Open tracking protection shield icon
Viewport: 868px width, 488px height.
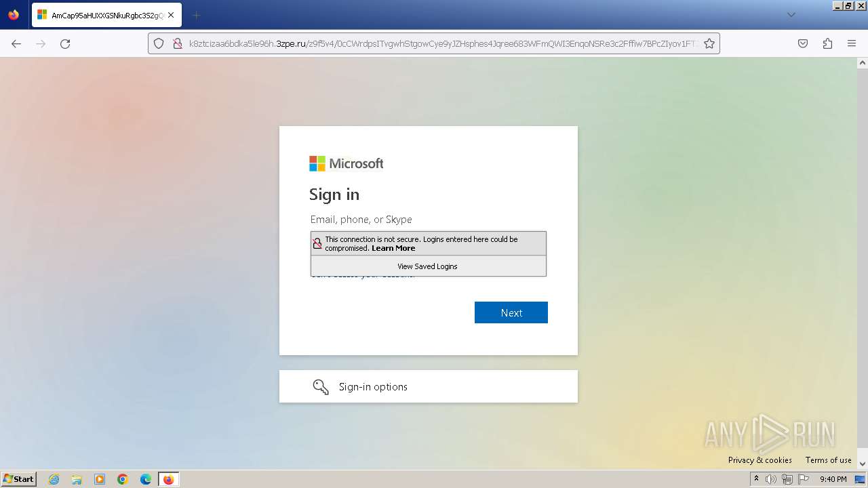pos(159,43)
